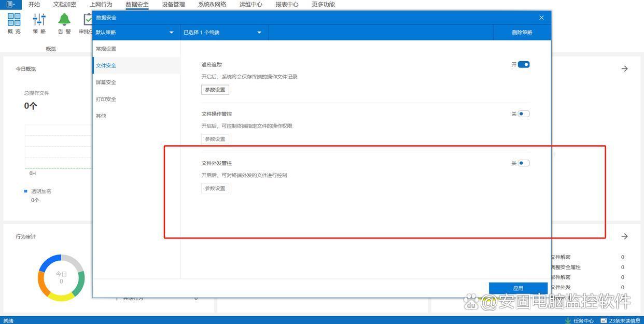644x324 pixels.
Task: Click arrow icon of lower right statistics panel
Action: point(625,236)
